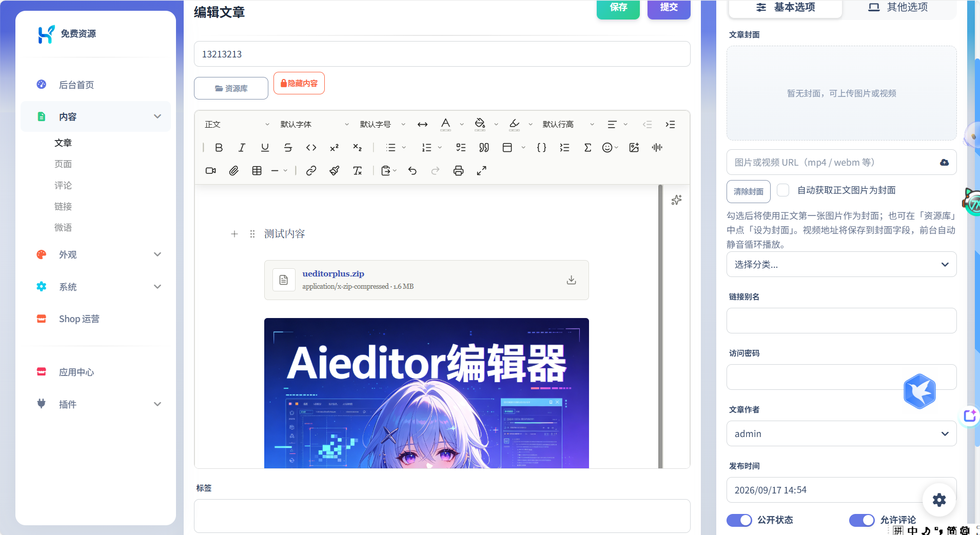This screenshot has width=980, height=535.
Task: Open the highlighter color picker
Action: (514, 125)
